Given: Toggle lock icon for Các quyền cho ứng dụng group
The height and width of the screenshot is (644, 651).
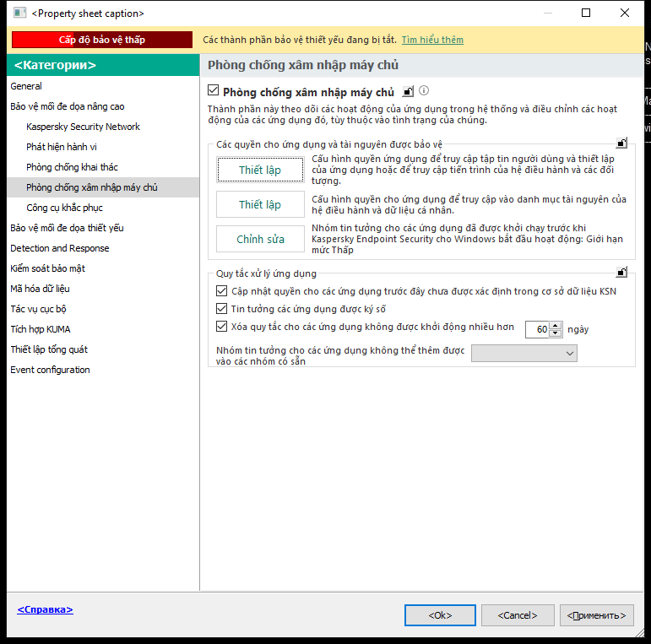Looking at the screenshot, I should pyautogui.click(x=621, y=143).
